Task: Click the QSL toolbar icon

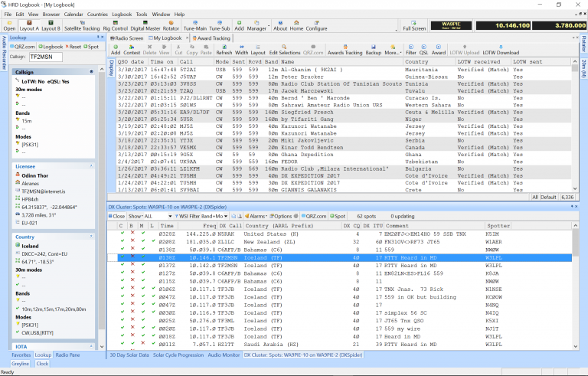Action: click(423, 50)
